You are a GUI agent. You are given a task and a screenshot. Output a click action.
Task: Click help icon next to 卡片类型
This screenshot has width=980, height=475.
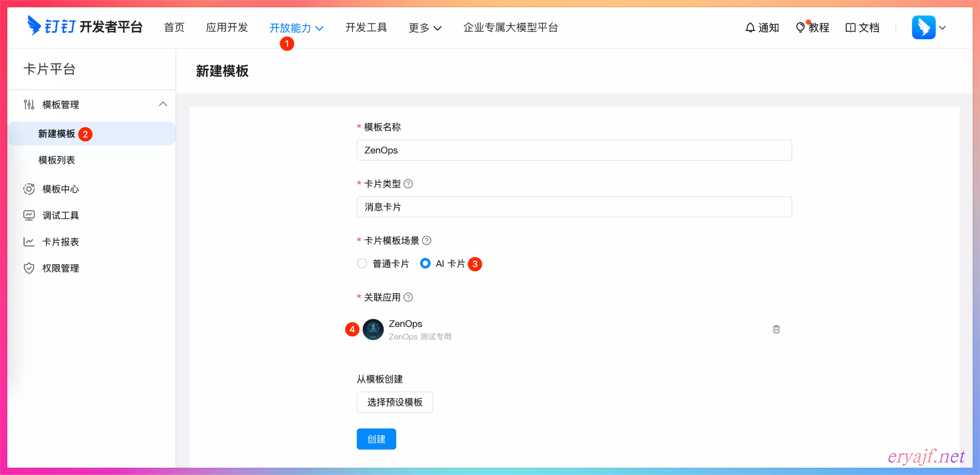(x=408, y=184)
